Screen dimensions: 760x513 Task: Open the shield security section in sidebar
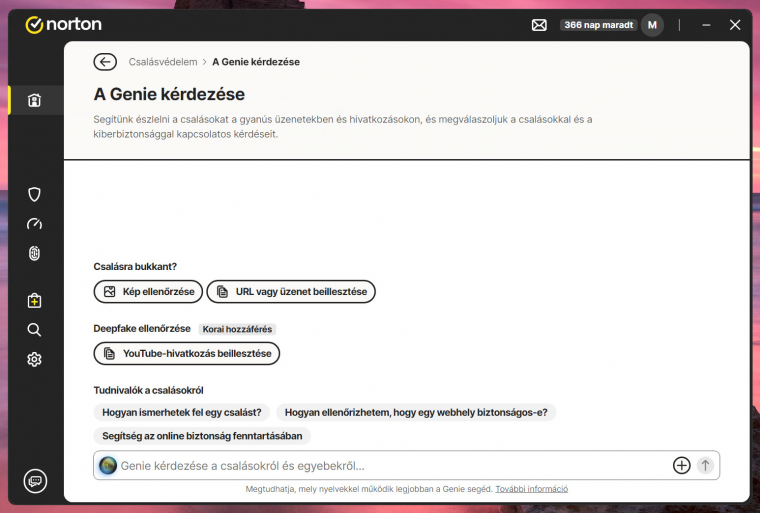click(34, 194)
